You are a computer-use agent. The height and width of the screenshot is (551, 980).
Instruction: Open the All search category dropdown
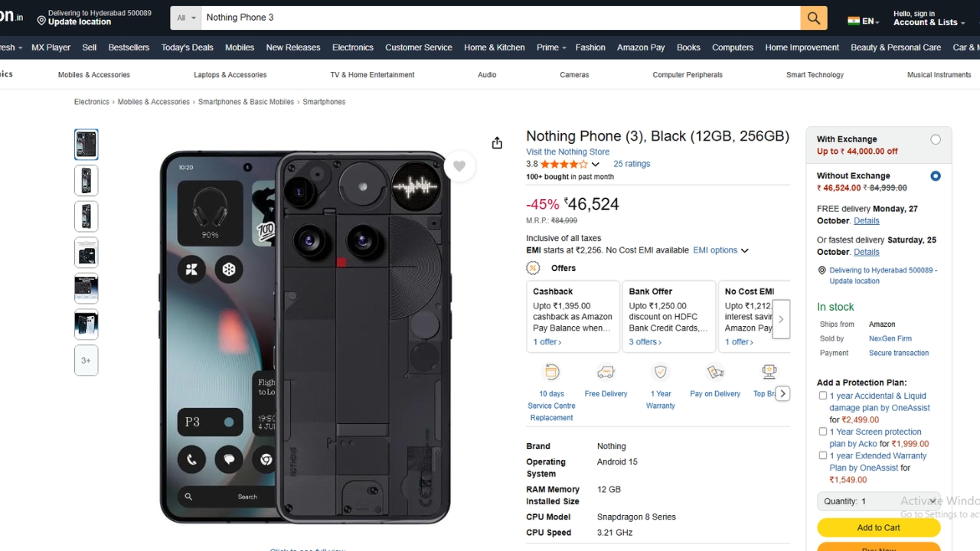[x=186, y=18]
